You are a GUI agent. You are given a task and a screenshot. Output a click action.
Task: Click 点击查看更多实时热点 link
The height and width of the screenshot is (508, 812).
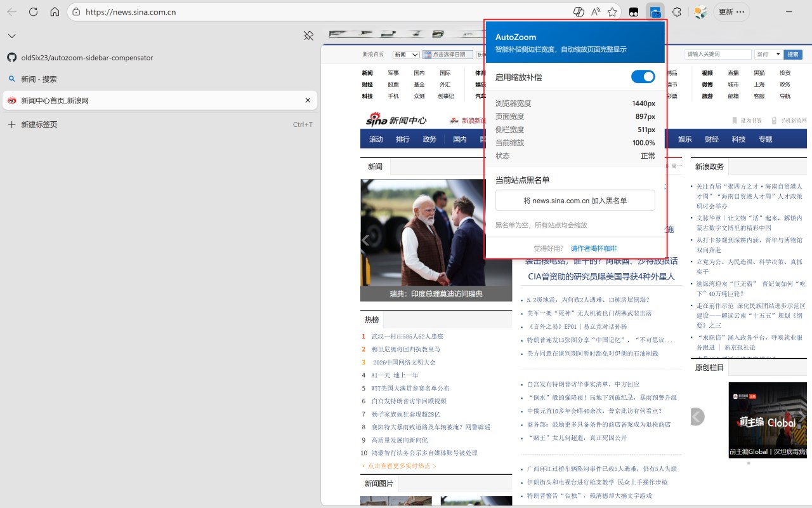[x=400, y=465]
